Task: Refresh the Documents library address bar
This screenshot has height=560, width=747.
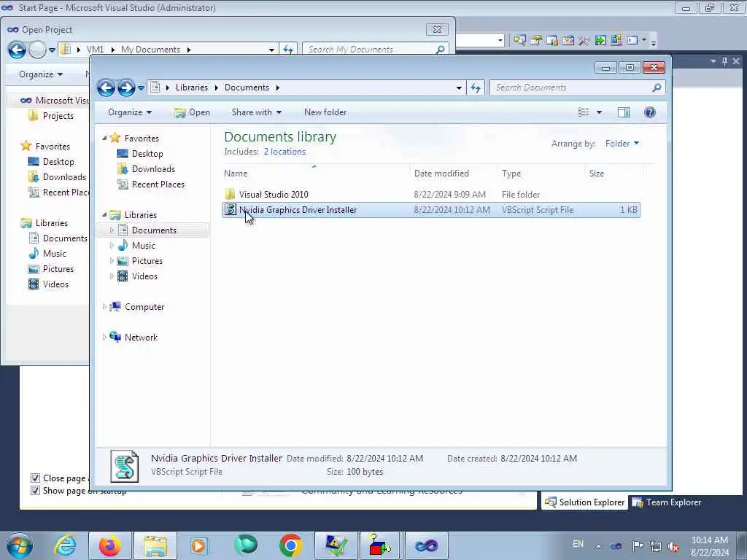Action: [x=476, y=87]
